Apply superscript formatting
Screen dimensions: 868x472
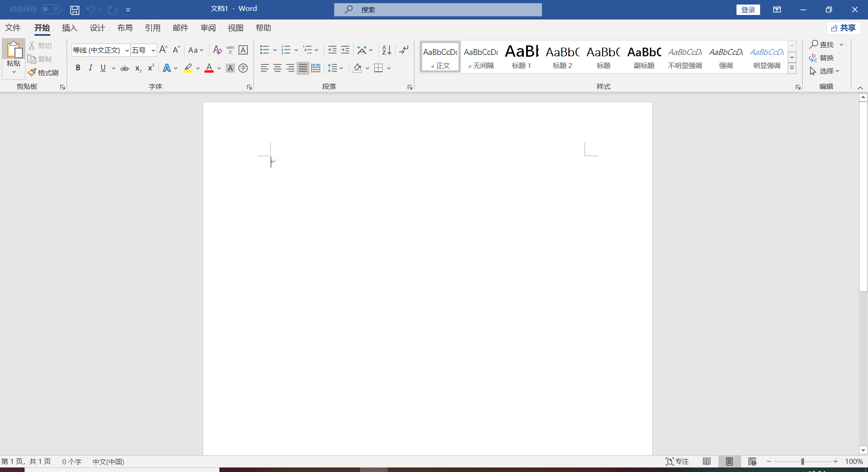[x=151, y=68]
